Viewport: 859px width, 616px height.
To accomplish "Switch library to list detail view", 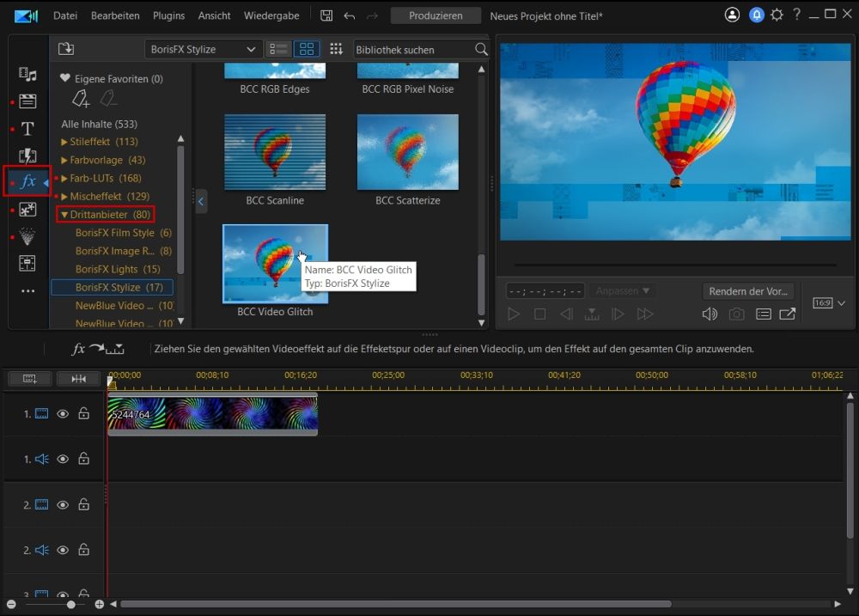I will pos(278,49).
